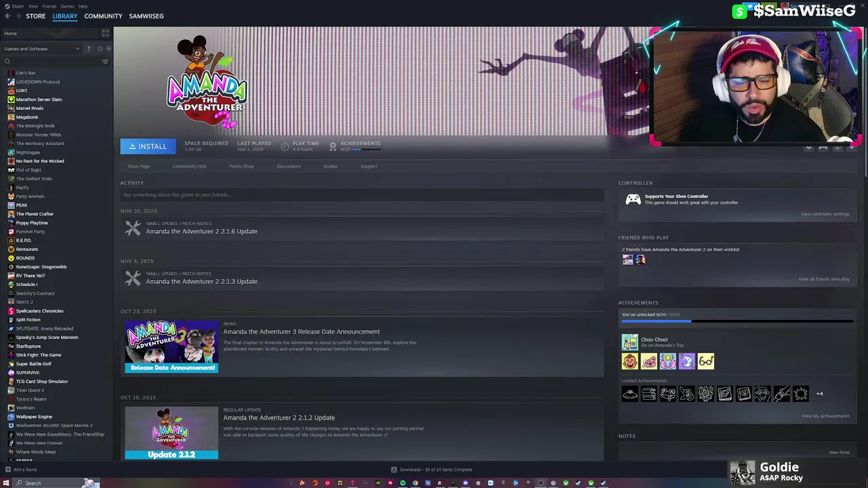Open the Store Page link
The width and height of the screenshot is (868, 488).
pos(139,166)
